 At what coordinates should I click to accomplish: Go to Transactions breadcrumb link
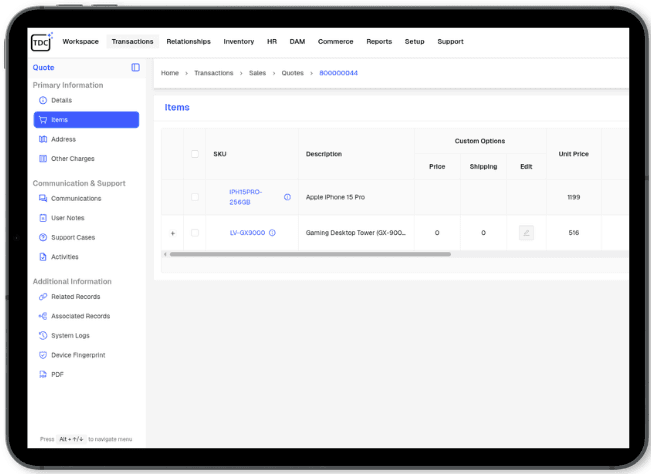(x=214, y=73)
